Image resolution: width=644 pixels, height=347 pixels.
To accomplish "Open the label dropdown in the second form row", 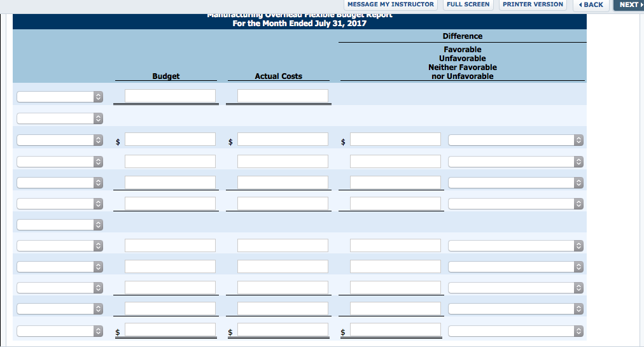I will [x=60, y=118].
